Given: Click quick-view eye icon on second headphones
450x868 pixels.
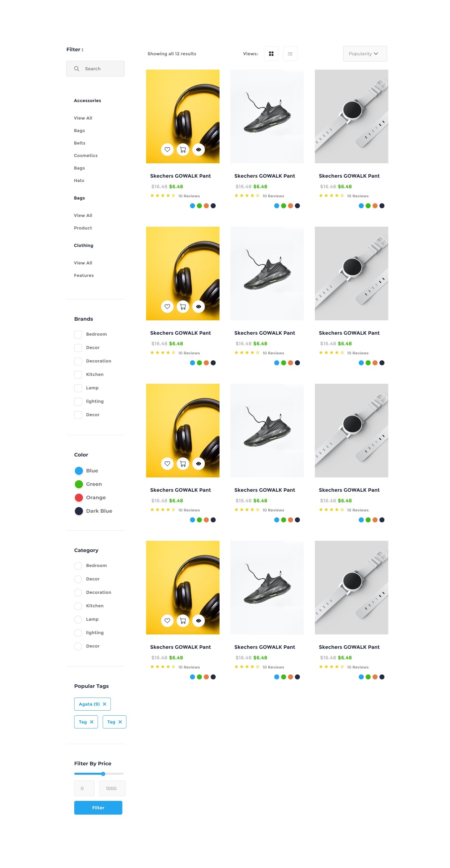Looking at the screenshot, I should [198, 306].
